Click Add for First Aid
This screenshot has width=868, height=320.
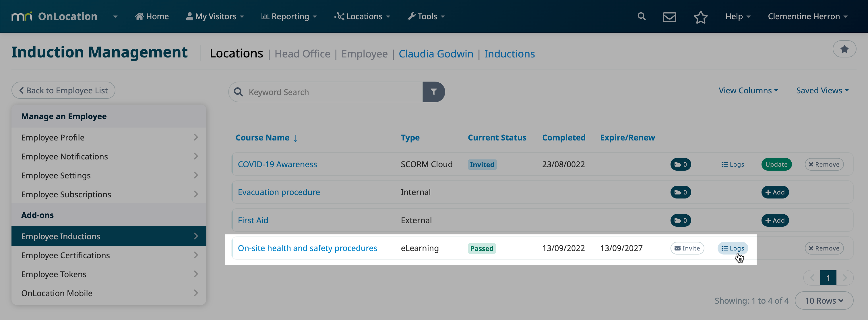(x=775, y=220)
